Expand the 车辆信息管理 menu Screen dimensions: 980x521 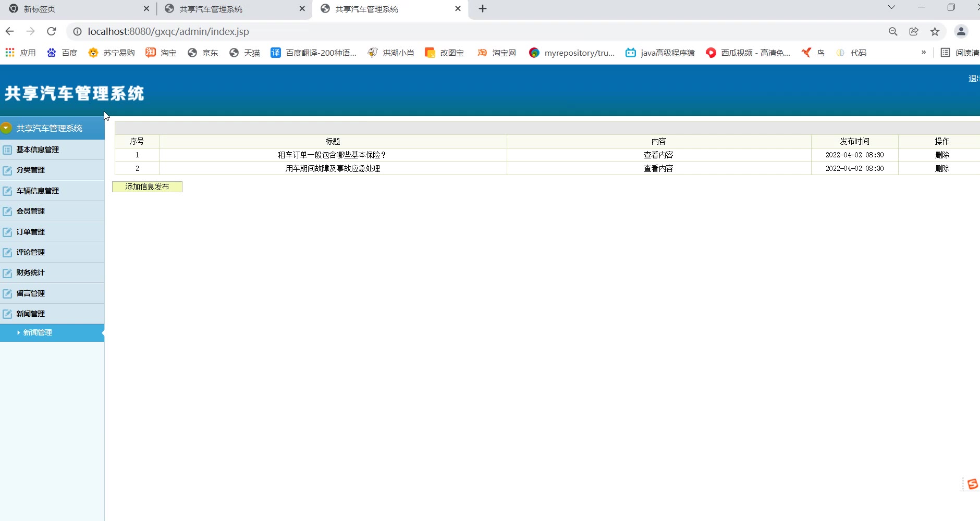point(52,191)
